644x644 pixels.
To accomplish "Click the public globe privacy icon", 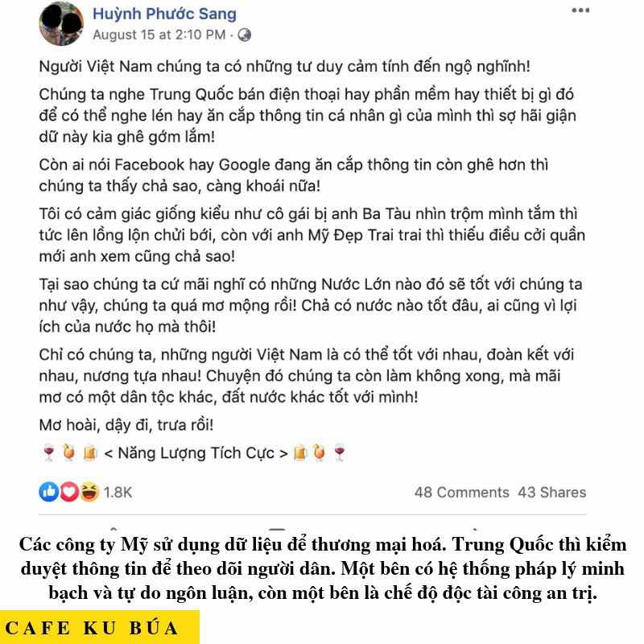I will (x=245, y=35).
